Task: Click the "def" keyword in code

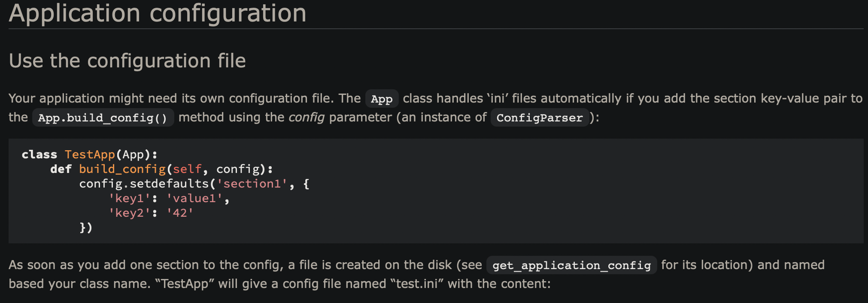Action: [61, 169]
